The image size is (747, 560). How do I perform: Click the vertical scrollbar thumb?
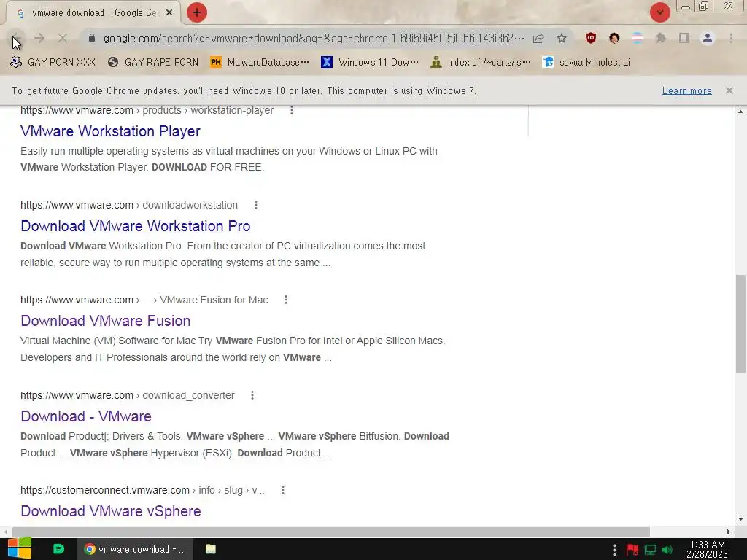pos(740,324)
